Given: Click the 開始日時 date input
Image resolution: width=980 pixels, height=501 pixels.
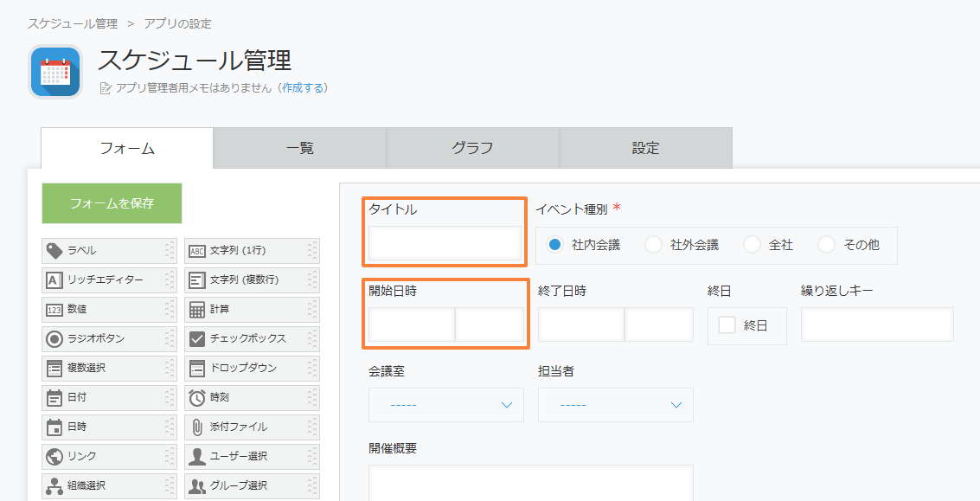Looking at the screenshot, I should 412,324.
